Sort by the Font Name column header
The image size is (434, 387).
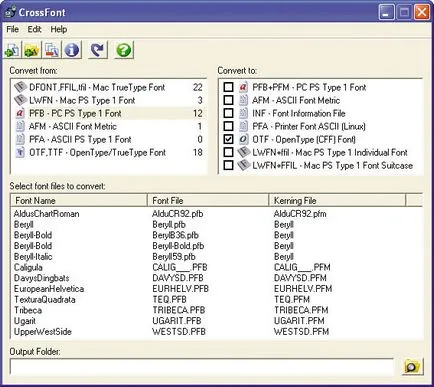(79, 200)
